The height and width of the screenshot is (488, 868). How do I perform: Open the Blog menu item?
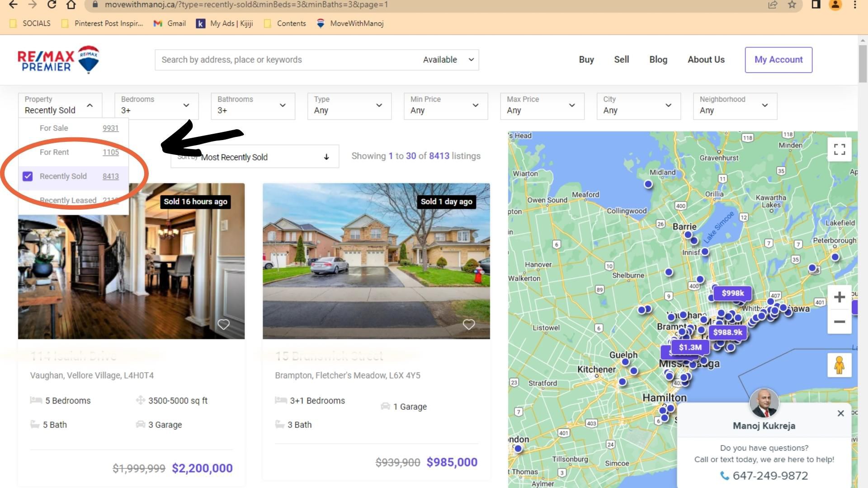[658, 60]
